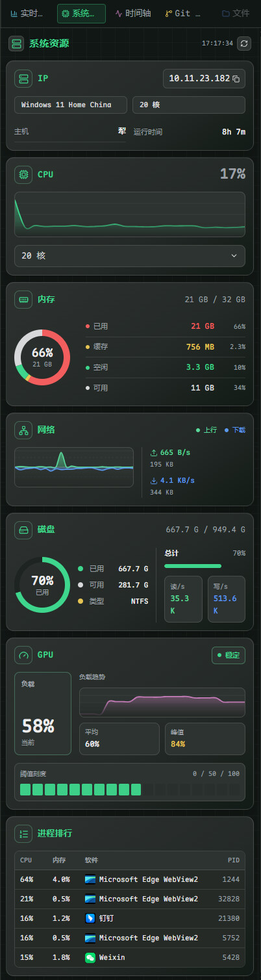
Task: Click the disk drive icon
Action: [23, 530]
